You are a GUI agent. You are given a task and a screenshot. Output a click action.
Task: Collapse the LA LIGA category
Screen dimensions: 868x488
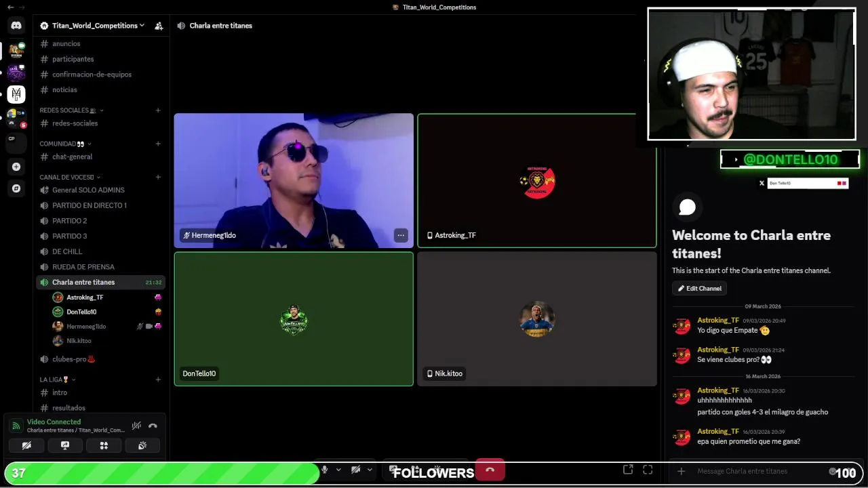[58, 380]
